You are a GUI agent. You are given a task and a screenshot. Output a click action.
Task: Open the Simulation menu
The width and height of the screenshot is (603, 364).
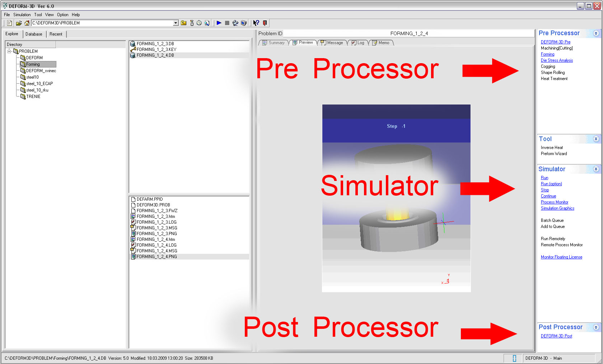tap(22, 15)
